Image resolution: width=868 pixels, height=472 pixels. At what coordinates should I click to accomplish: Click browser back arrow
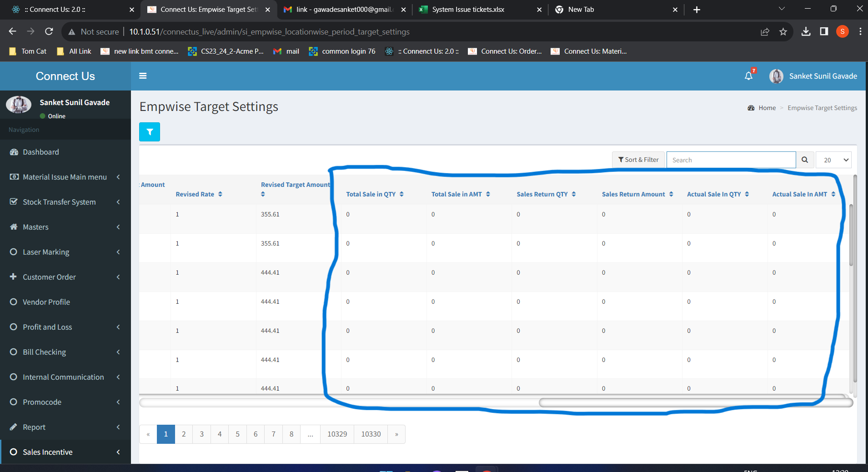coord(13,31)
